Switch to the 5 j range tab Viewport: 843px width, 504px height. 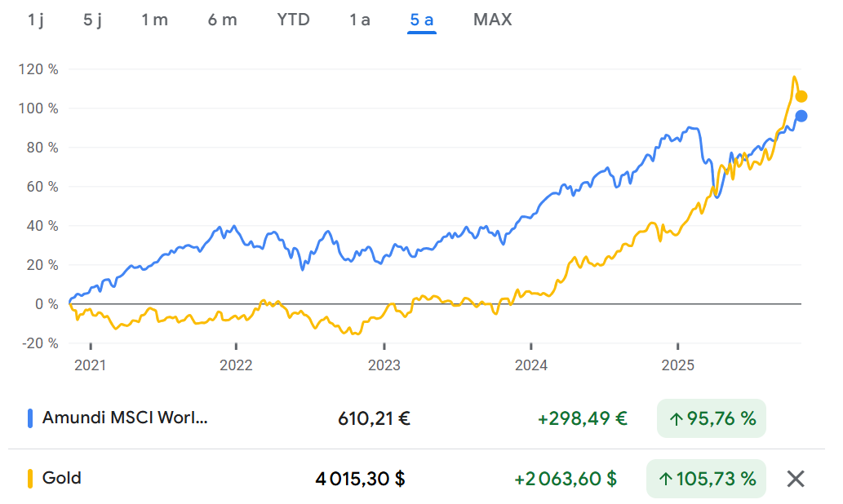point(93,20)
